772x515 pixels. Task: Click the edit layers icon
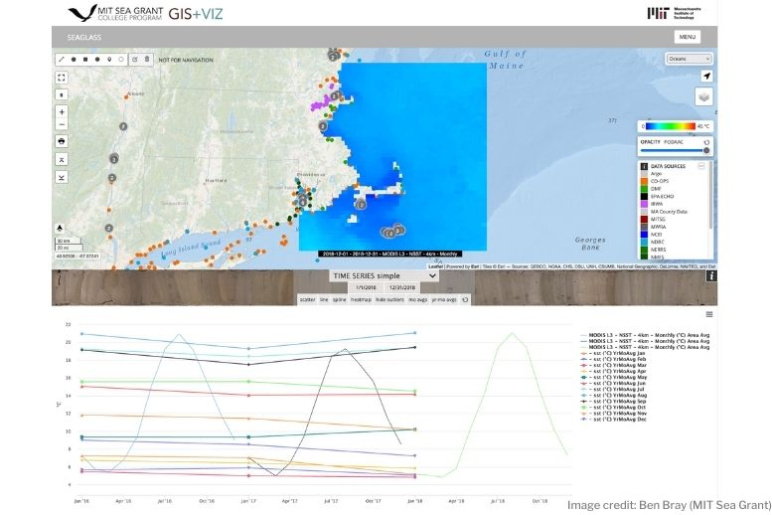click(x=135, y=60)
